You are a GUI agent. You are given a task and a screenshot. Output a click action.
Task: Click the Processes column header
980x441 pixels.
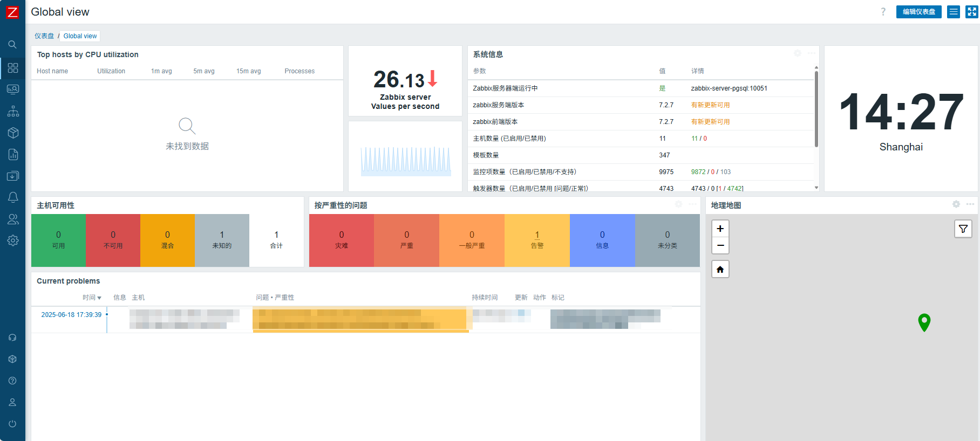[300, 71]
